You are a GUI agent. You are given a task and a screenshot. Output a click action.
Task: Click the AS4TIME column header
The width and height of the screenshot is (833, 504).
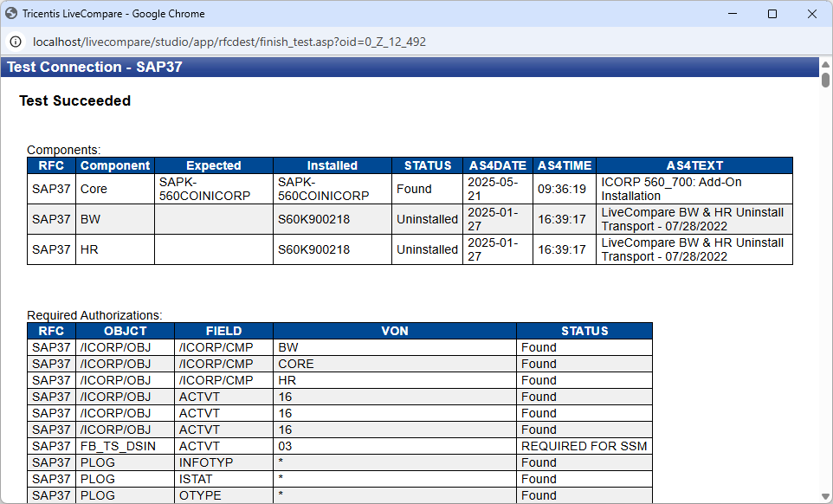click(565, 165)
